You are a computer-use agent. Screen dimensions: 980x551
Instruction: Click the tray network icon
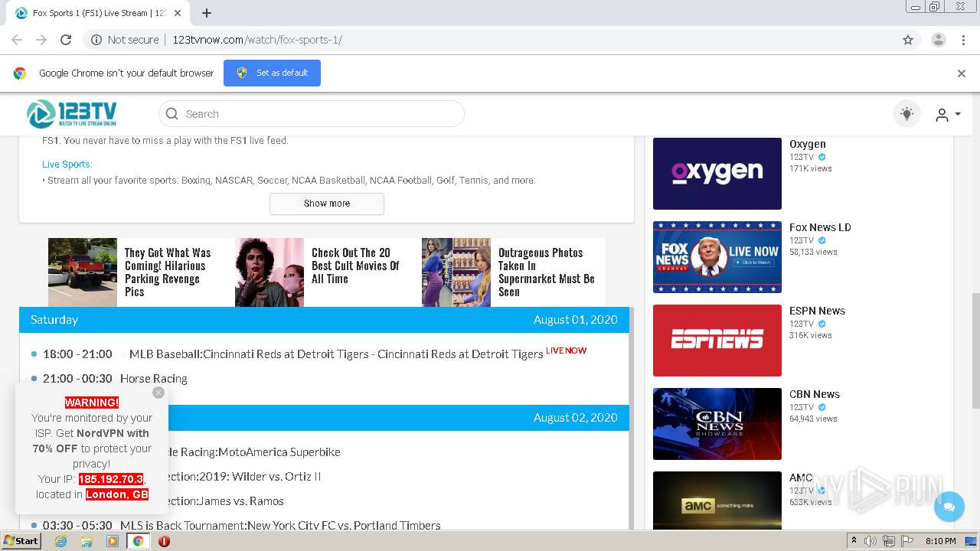888,541
